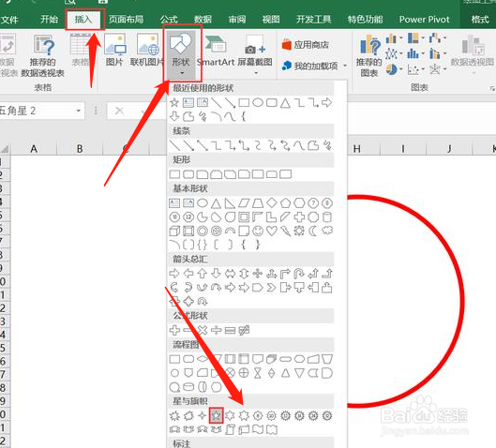Click 推荐的数据透视表 recommended pivot tables
The height and width of the screenshot is (448, 496).
coord(43,55)
